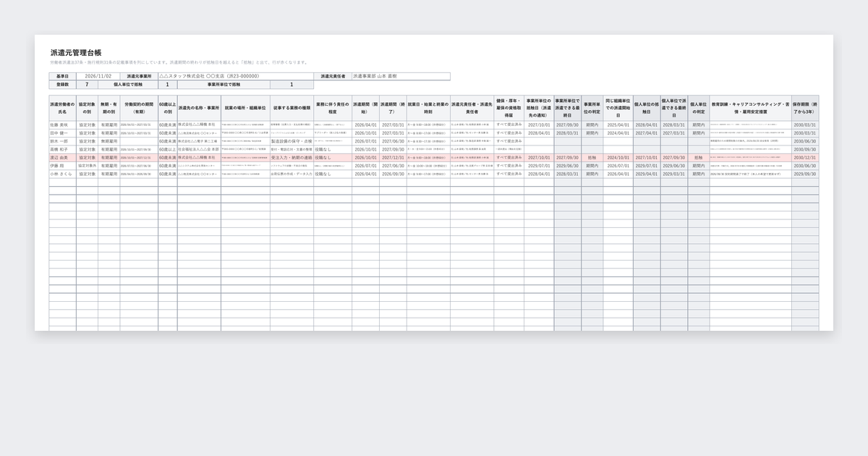Click the 保存期間（終了から3年） column header
The height and width of the screenshot is (456, 868).
805,109
